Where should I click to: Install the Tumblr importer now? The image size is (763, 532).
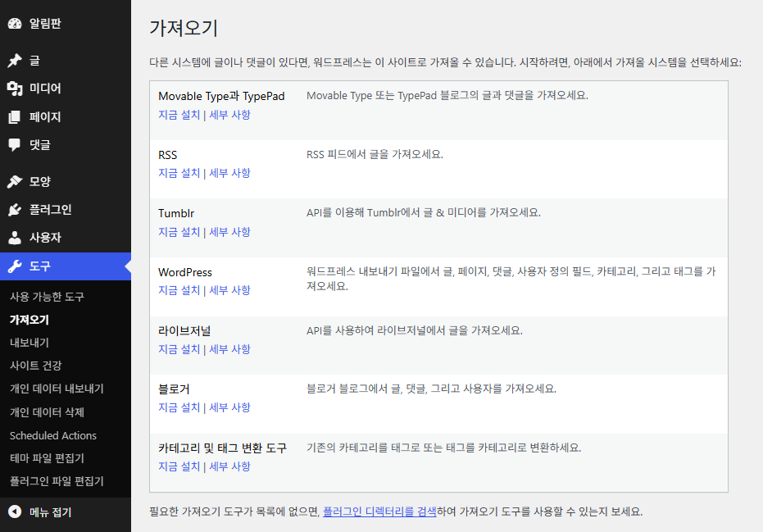(179, 232)
